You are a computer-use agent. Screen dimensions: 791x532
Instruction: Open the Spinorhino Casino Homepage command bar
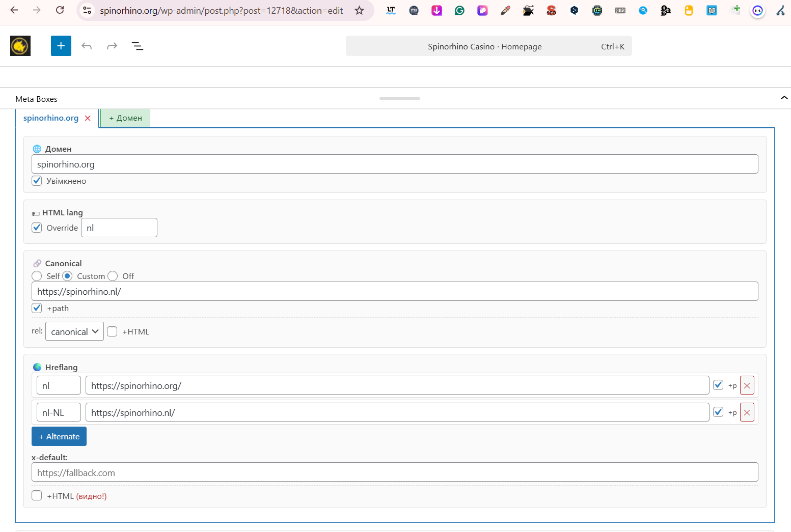[x=488, y=46]
